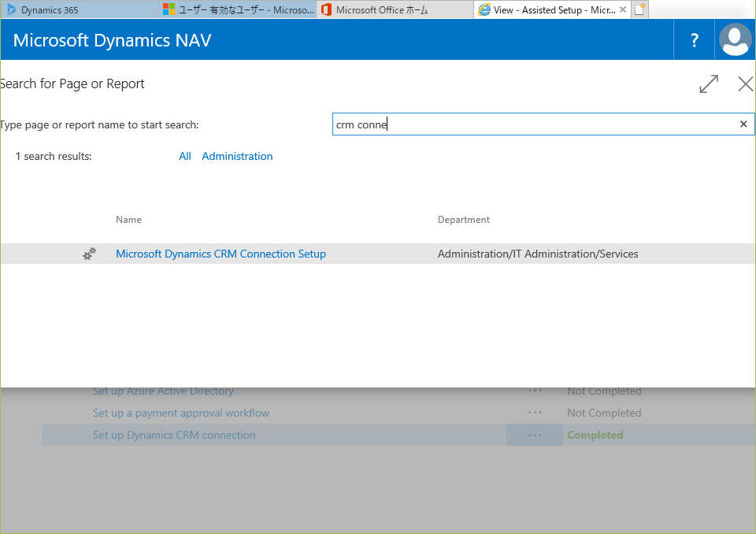
Task: Open a new browser tab
Action: click(639, 9)
